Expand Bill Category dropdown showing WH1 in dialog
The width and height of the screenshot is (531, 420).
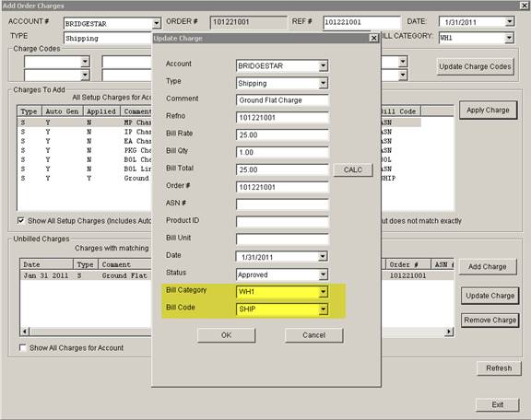(x=323, y=291)
